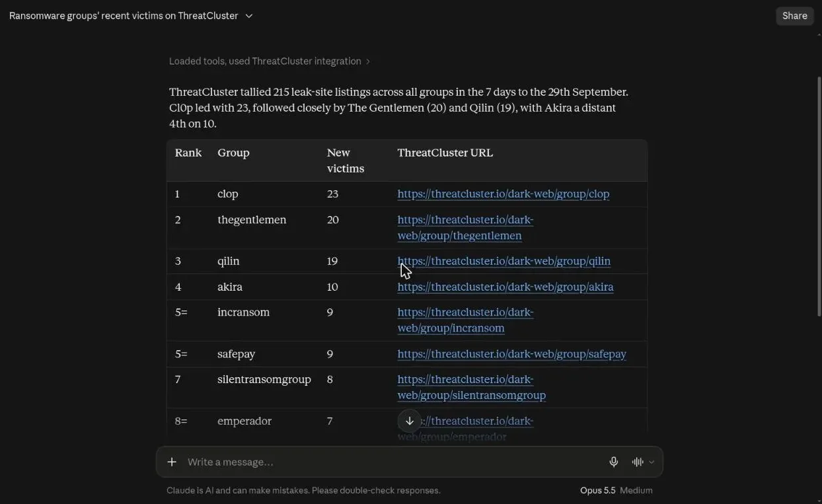The height and width of the screenshot is (504, 822).
Task: Click the 'clop' group name cell
Action: pos(228,194)
